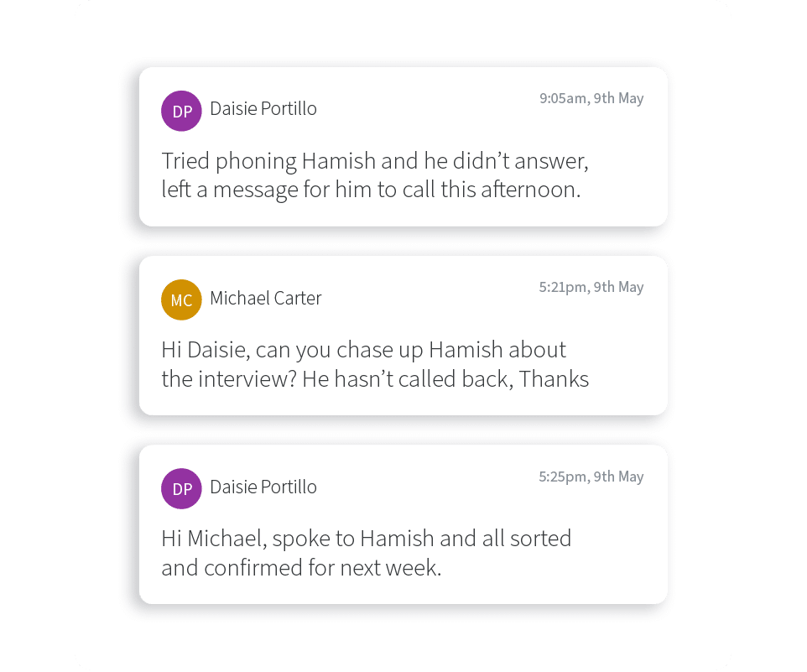
Task: Click 'left a message for him' line
Action: click(371, 190)
